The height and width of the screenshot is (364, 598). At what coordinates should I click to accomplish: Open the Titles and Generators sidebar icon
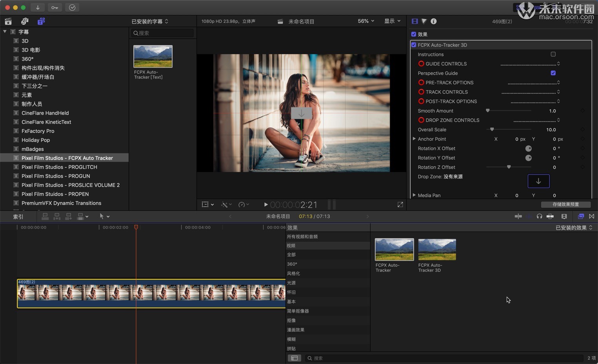tap(41, 21)
